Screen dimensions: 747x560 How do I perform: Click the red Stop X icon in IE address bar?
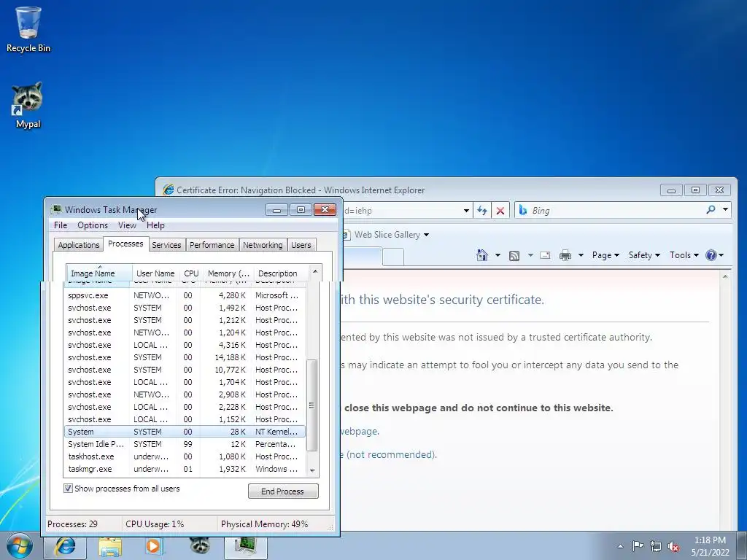(500, 211)
